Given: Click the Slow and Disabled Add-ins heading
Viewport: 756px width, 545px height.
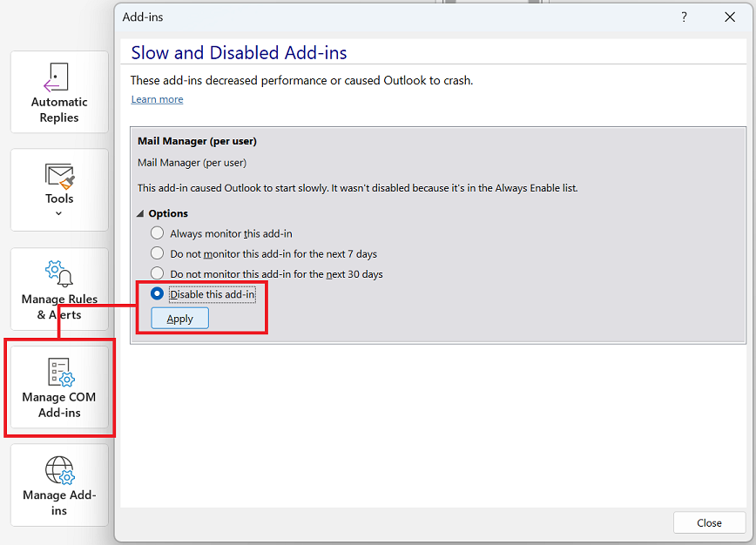Looking at the screenshot, I should pos(239,53).
